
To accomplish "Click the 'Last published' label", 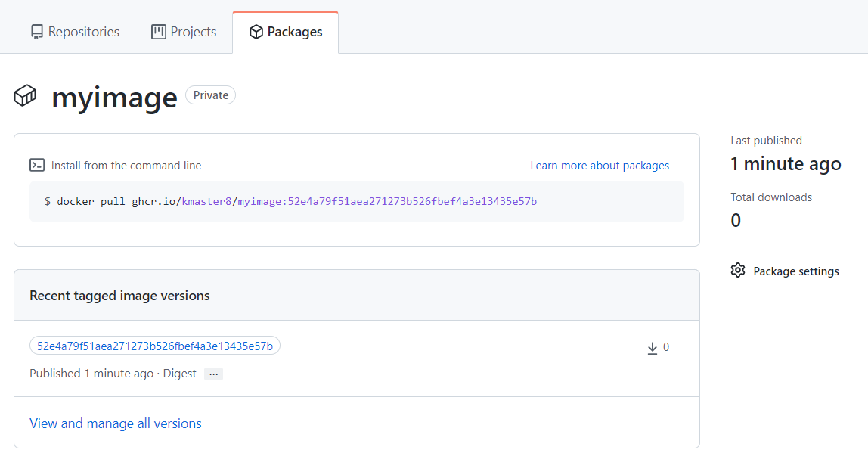I will tap(766, 141).
